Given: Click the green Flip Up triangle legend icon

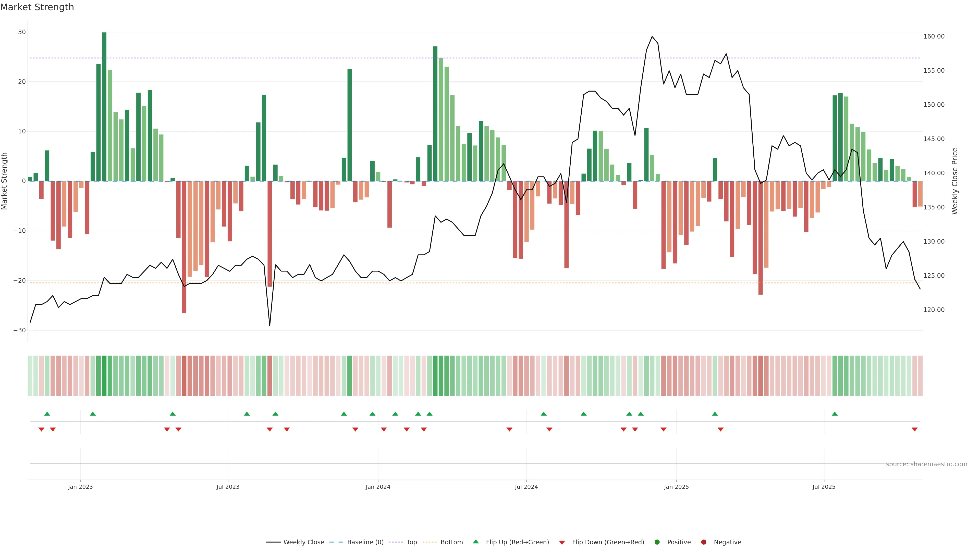Looking at the screenshot, I should [475, 542].
